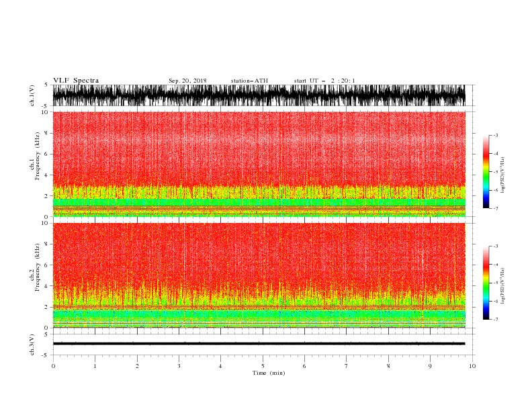
Task: Click the ch.2 PSD color bar
Action: click(x=486, y=283)
